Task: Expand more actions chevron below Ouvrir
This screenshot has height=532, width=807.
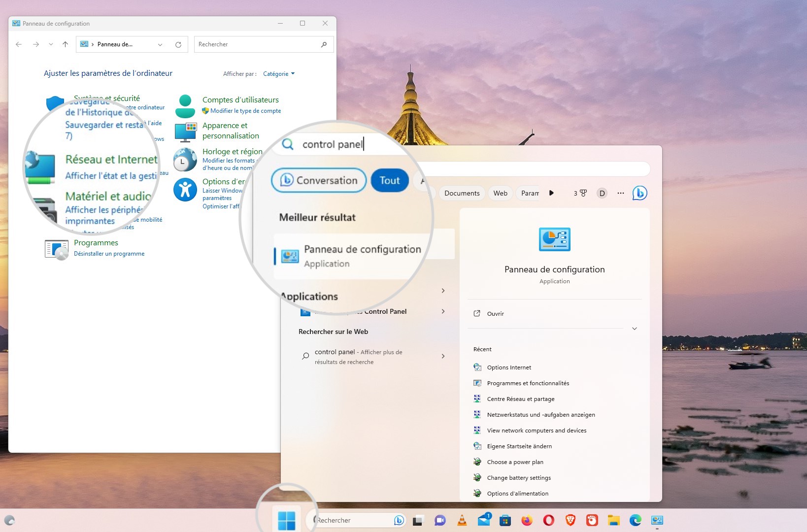Action: tap(635, 329)
